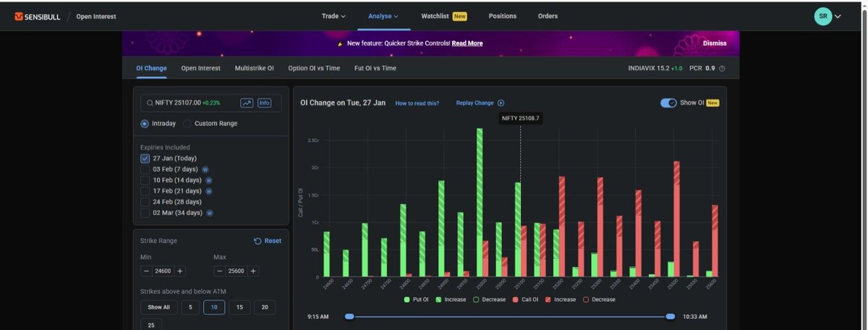Check the 17 Feb (21 days) expiry
Image resolution: width=868 pixels, height=330 pixels.
click(x=145, y=191)
